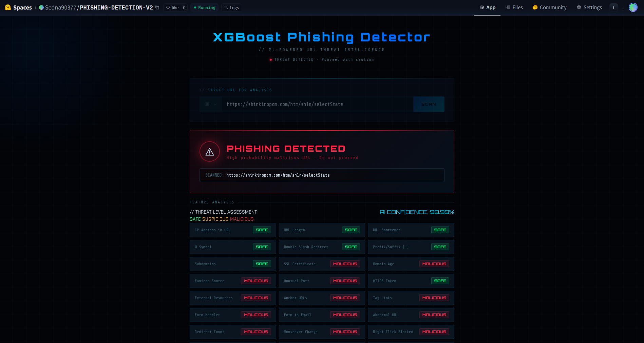Copy the space name with the copy icon
This screenshot has width=644, height=343.
point(157,7)
